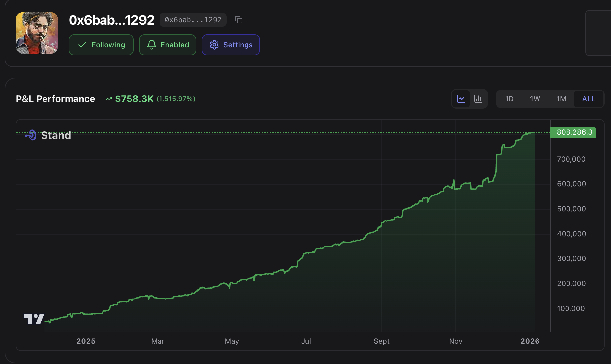Click the trader profile avatar
611x364 pixels.
click(x=37, y=33)
